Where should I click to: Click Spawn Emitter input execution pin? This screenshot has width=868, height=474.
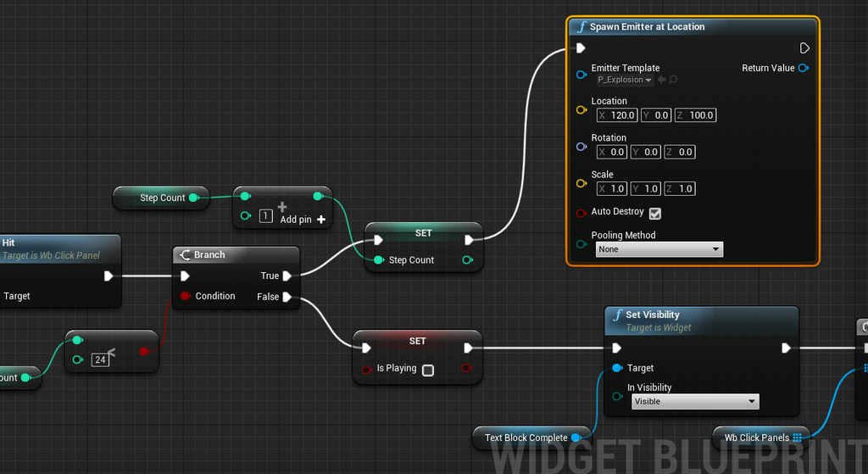point(580,48)
